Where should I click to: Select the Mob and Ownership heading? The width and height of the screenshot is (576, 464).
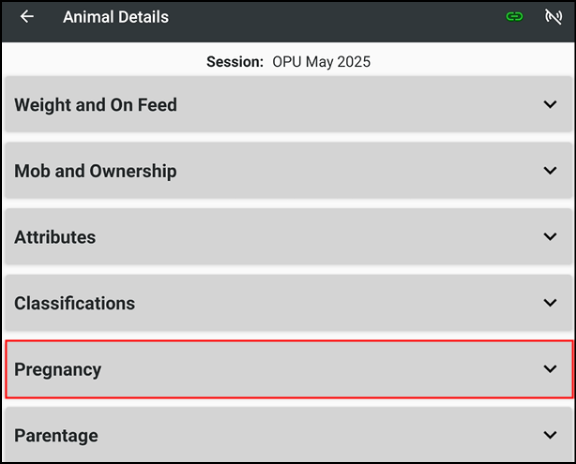pos(96,171)
